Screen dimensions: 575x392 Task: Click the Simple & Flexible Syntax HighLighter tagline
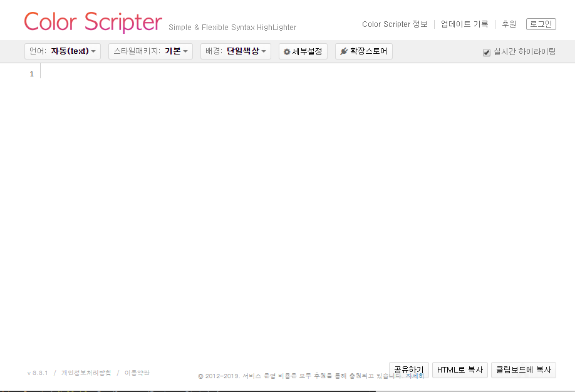(232, 28)
